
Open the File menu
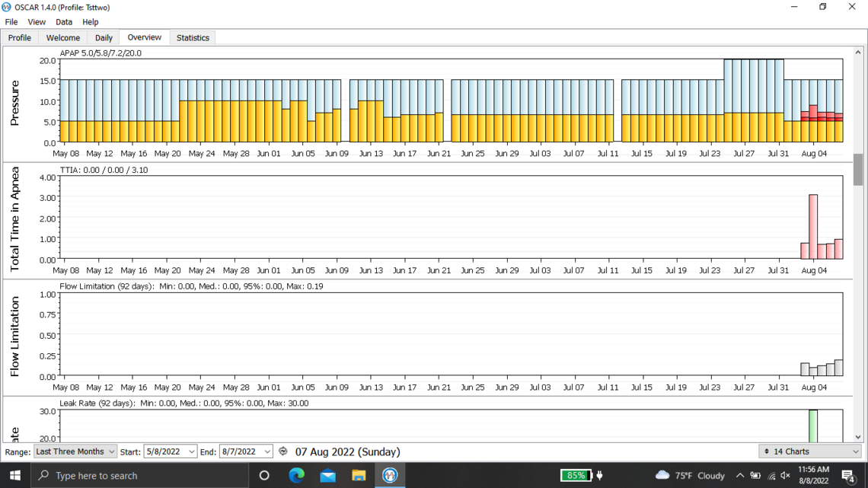[x=11, y=22]
